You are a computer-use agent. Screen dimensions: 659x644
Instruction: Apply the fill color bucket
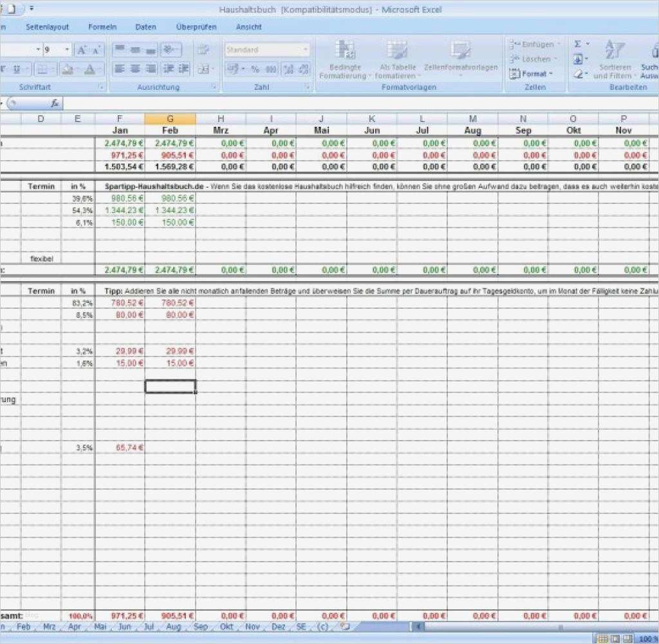[67, 69]
